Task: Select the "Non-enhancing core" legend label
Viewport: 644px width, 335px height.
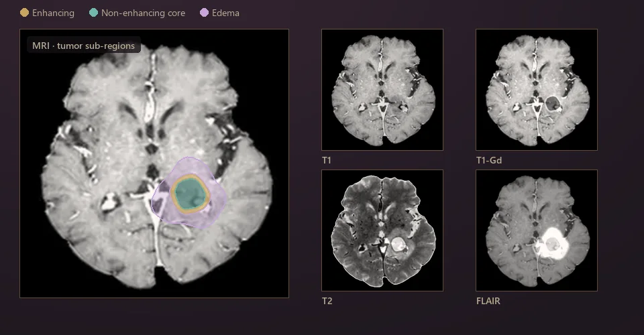Action: coord(143,13)
